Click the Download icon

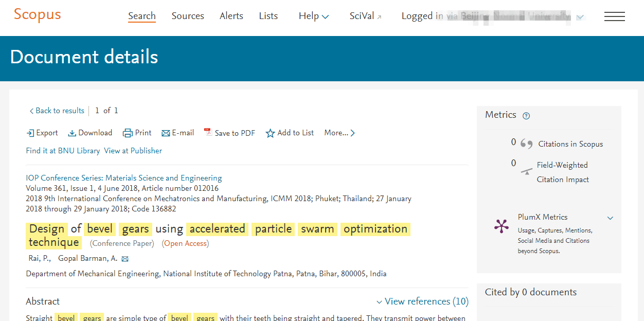pyautogui.click(x=72, y=133)
